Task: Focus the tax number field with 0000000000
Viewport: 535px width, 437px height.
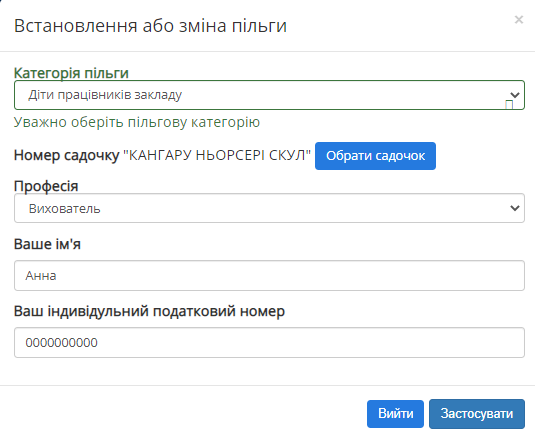Action: point(269,343)
